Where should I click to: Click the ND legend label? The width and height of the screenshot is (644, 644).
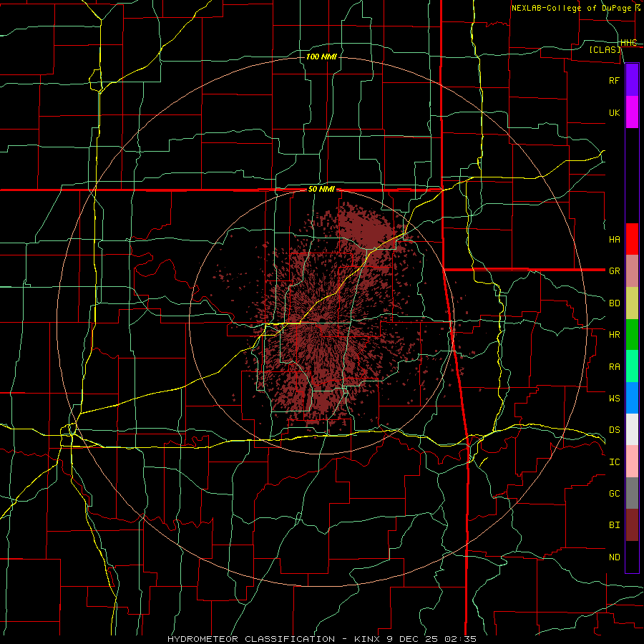[614, 557]
